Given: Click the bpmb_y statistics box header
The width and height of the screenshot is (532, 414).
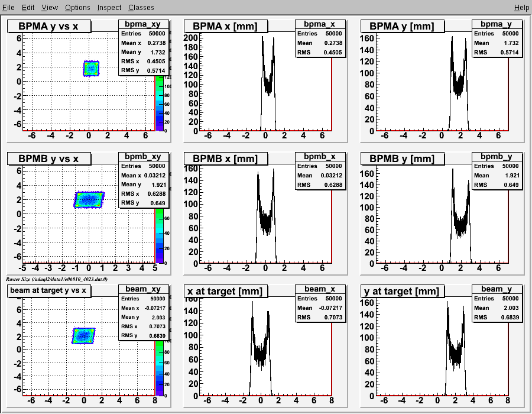Looking at the screenshot, I should (497, 157).
